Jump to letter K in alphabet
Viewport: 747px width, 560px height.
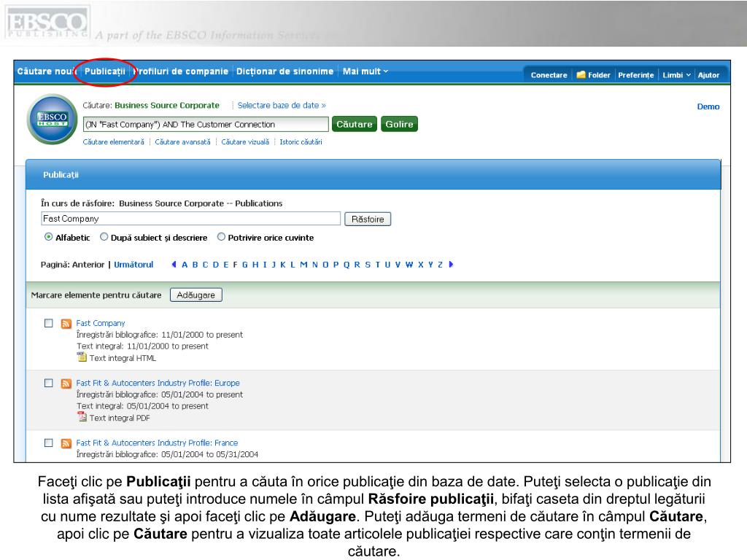click(x=282, y=264)
